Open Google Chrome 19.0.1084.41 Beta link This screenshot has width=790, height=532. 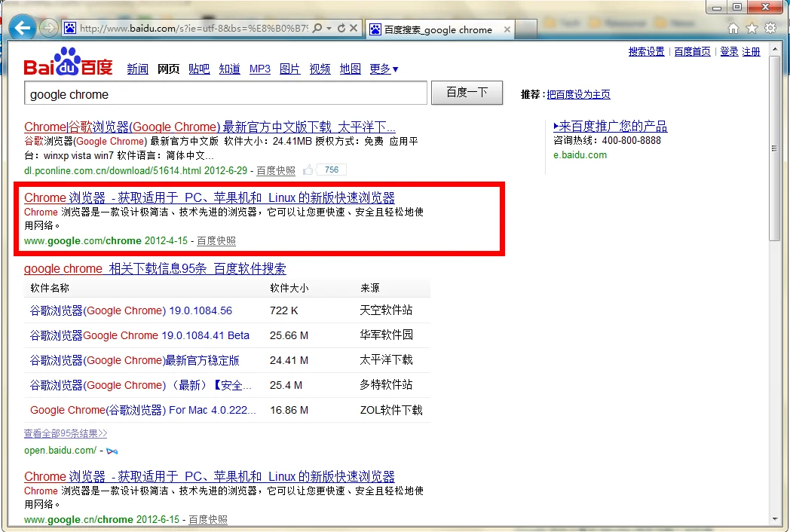[139, 335]
